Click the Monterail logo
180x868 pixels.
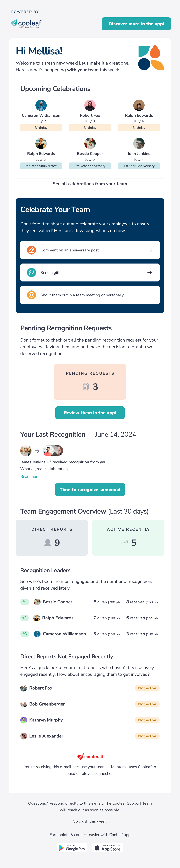[90, 756]
